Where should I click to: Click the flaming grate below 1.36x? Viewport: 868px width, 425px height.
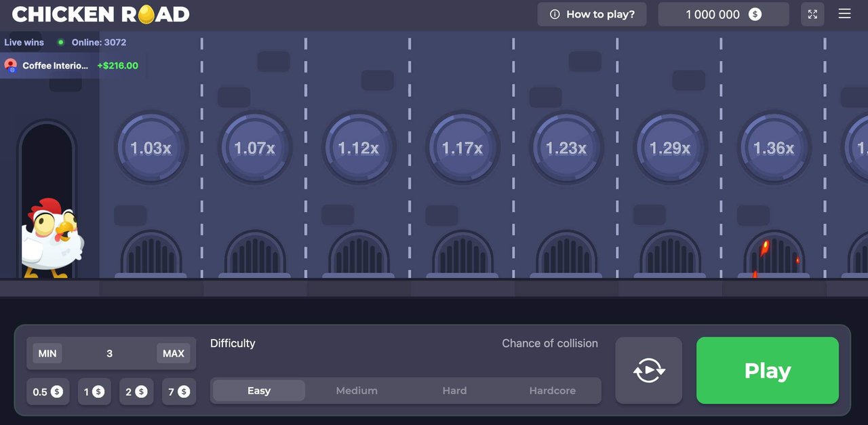[774, 254]
